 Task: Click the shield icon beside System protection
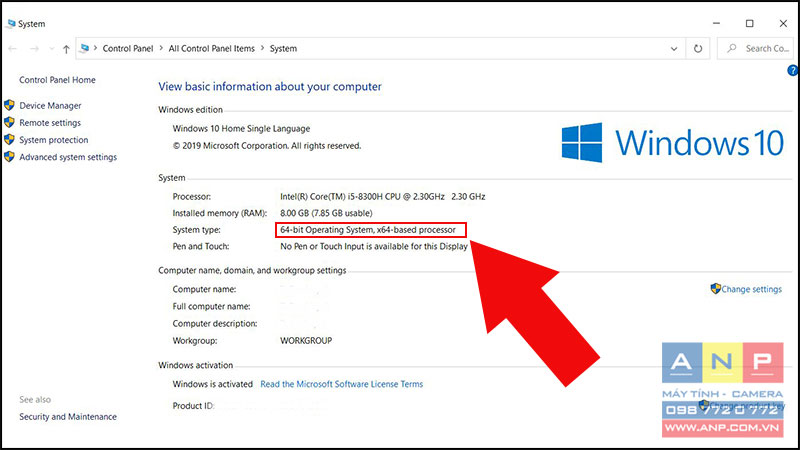click(x=9, y=139)
